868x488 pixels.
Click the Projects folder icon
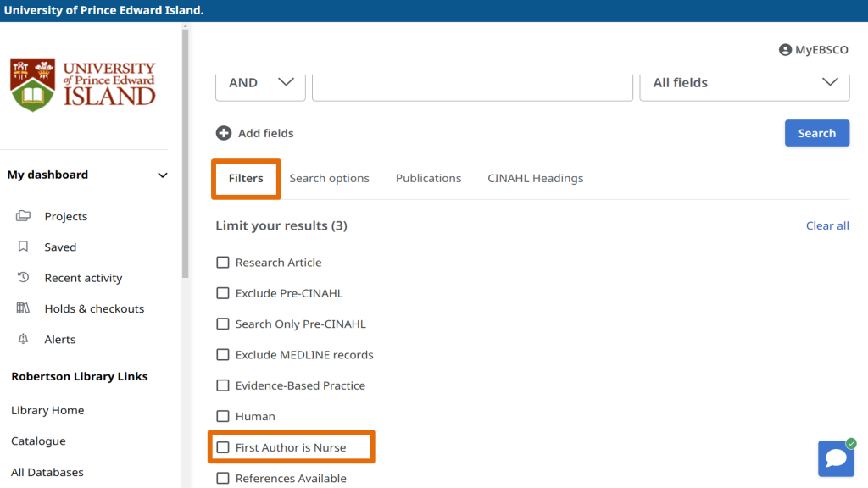click(24, 216)
